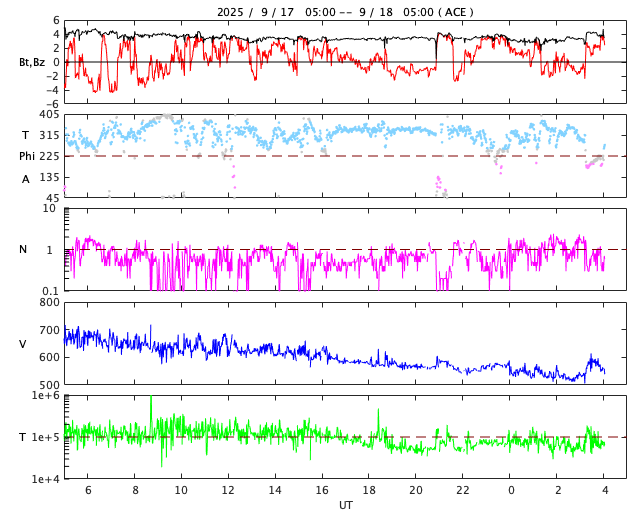The width and height of the screenshot is (640, 512).
Task: Select the "18" hour mark on the UT axis
Action: tap(369, 490)
